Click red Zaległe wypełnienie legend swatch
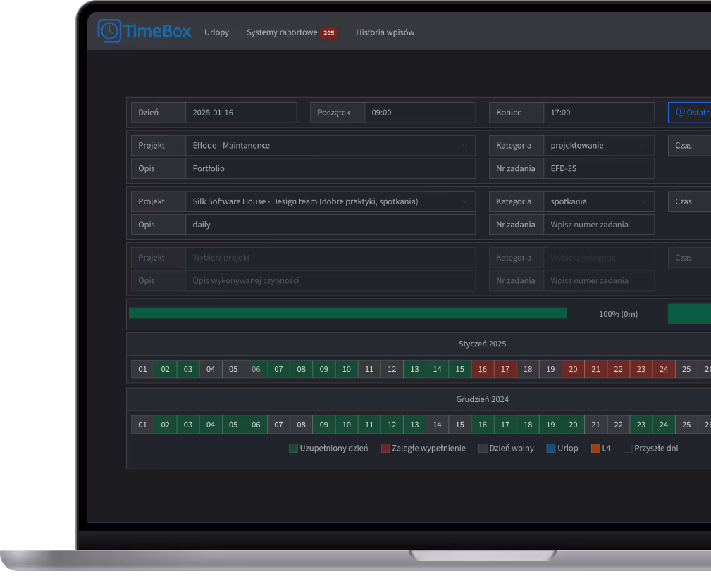Viewport: 711px width, 588px height. pyautogui.click(x=385, y=449)
